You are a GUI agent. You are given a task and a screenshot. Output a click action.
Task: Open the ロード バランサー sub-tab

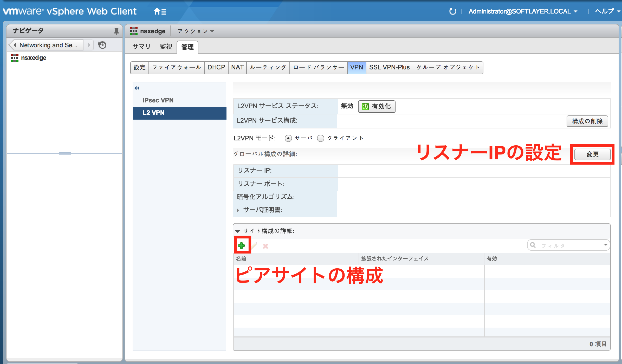[x=319, y=68]
